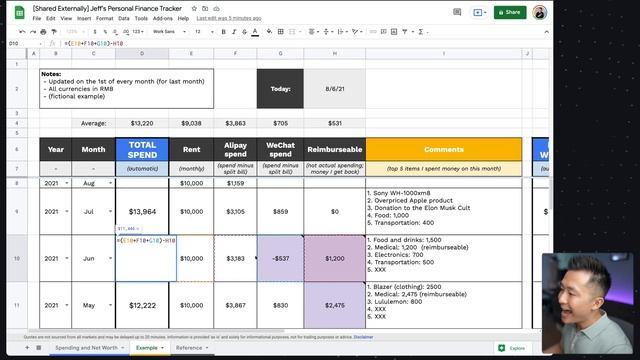640x360 pixels.
Task: Toggle bold formatting
Action: 223,32
